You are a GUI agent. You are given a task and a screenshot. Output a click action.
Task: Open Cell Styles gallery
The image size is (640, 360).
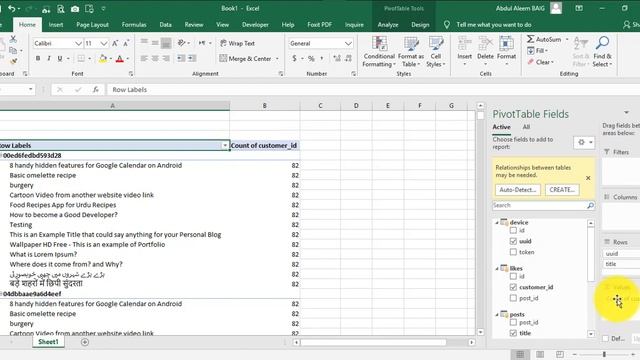coord(436,52)
